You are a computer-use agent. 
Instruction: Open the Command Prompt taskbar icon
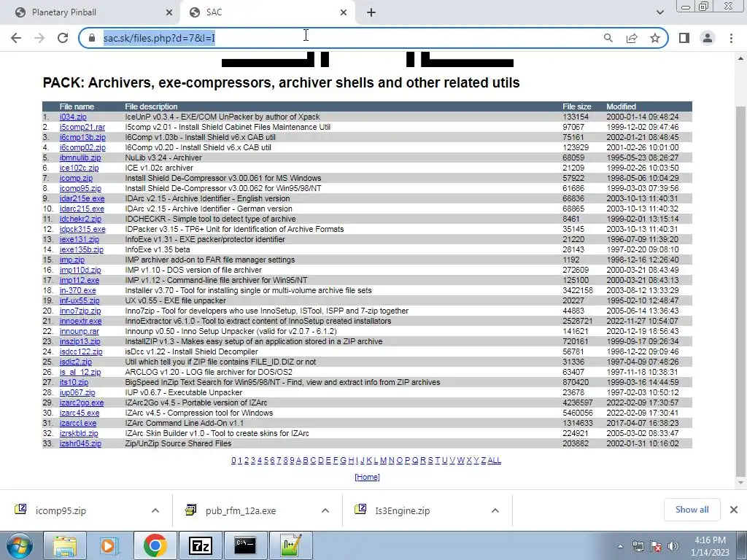click(245, 545)
